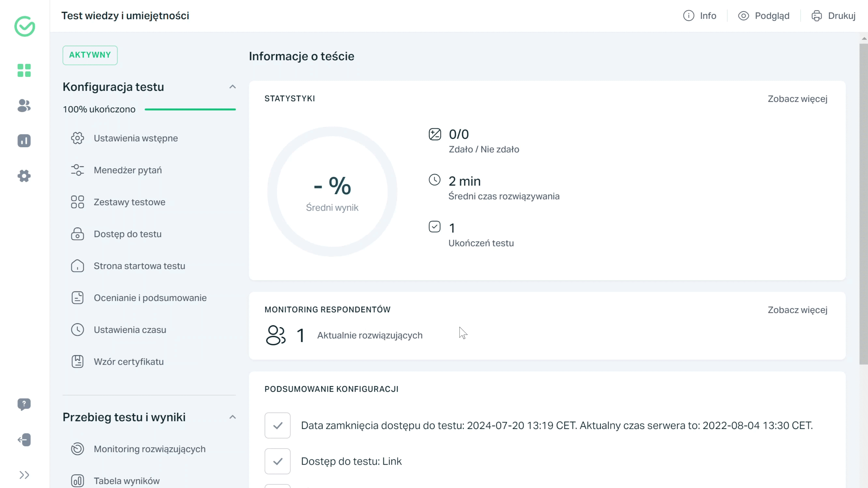The width and height of the screenshot is (868, 488).
Task: Collapse the Konfiguracja testu section
Action: click(233, 86)
